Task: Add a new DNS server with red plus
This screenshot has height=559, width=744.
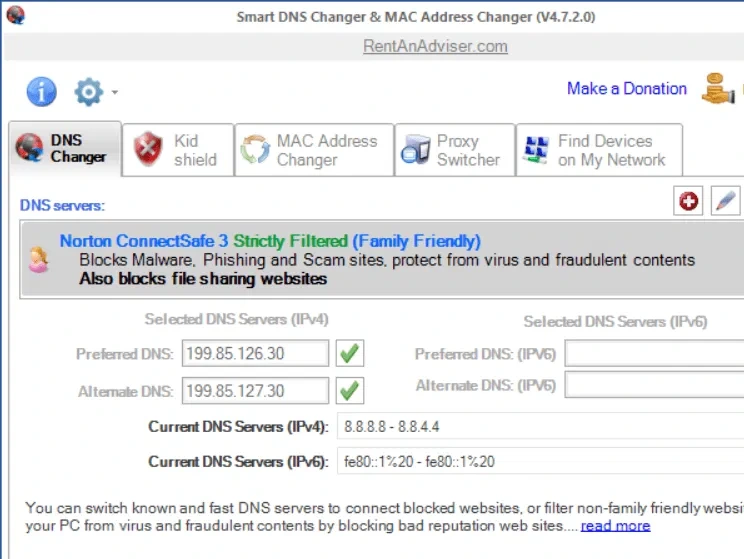Action: point(688,201)
